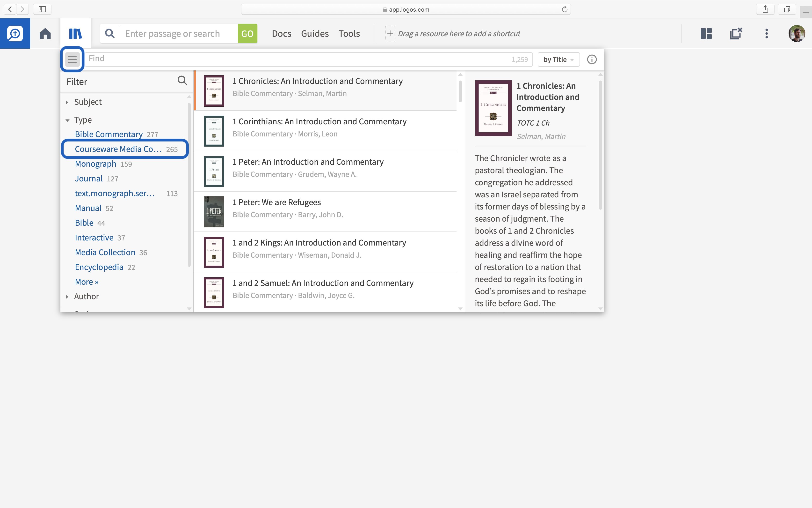Show Safari tab overview icon
Screen dimensions: 812x508
pyautogui.click(x=787, y=9)
